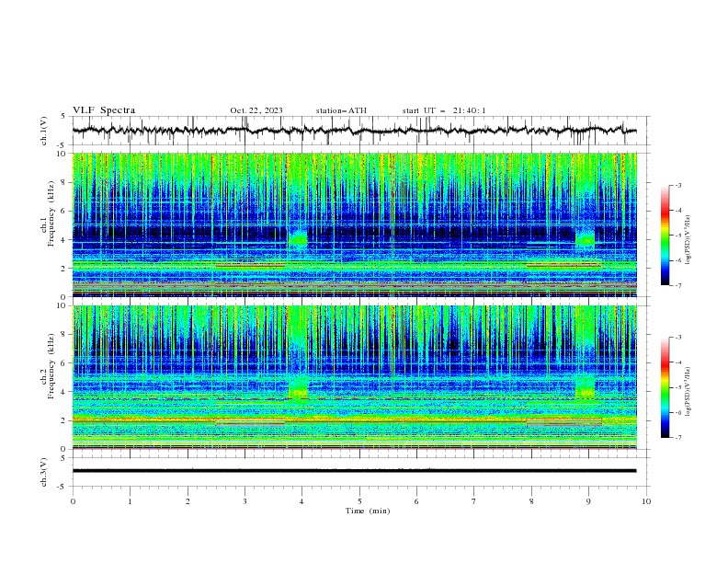The width and height of the screenshot is (728, 563).
Task: Click the time axis tick label "0"
Action: point(73,501)
